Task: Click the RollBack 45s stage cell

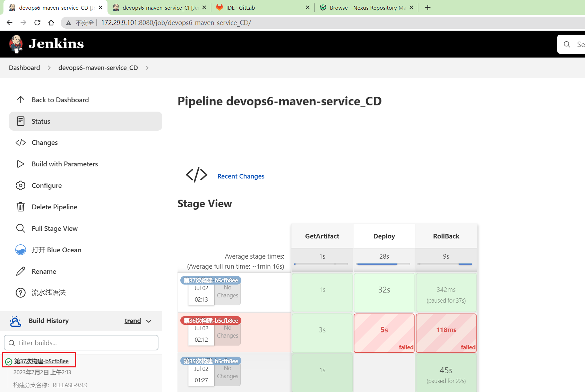Action: (446, 373)
